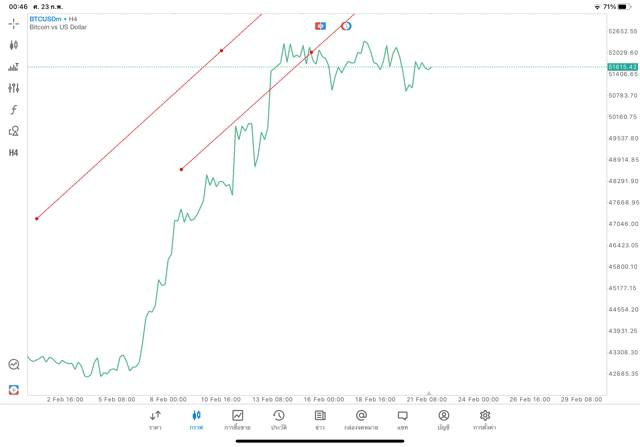Tap the circular clock icon above chart
This screenshot has height=447, width=640.
point(346,26)
